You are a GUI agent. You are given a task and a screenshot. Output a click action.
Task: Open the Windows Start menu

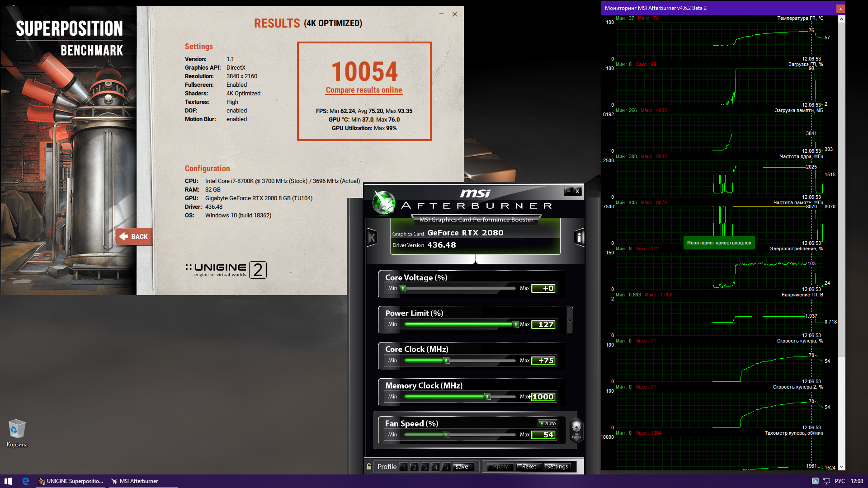(8, 481)
